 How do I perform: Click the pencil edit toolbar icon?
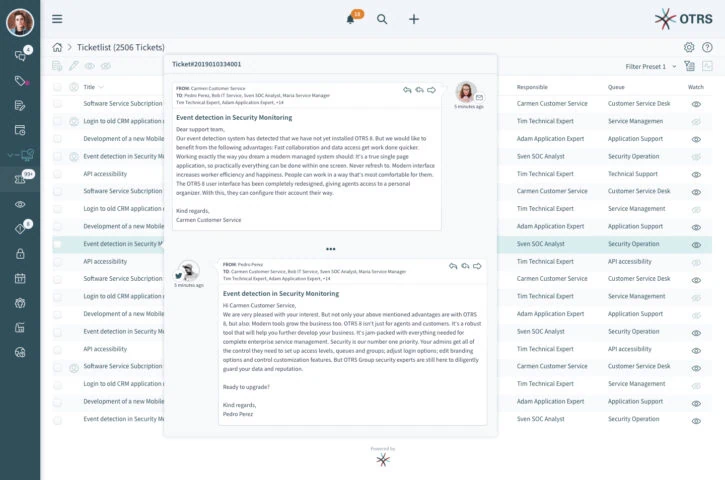pos(74,66)
